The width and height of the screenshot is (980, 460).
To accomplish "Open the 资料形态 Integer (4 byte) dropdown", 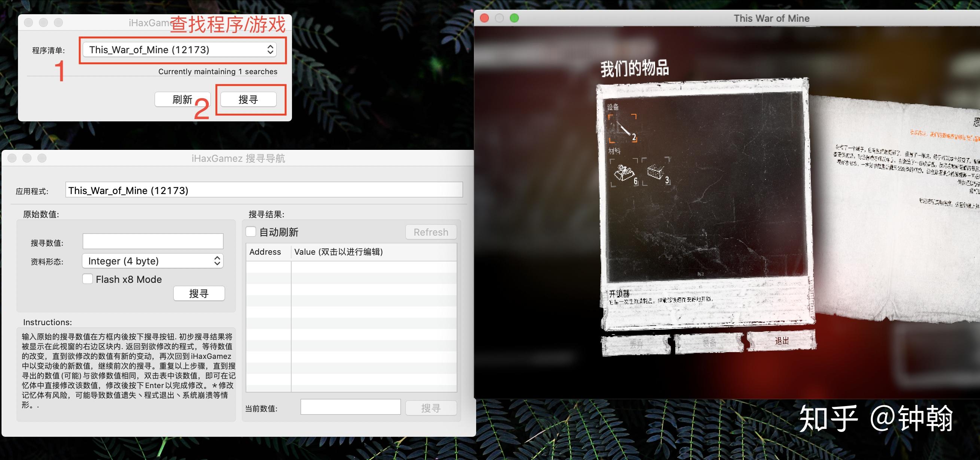I will (x=153, y=261).
